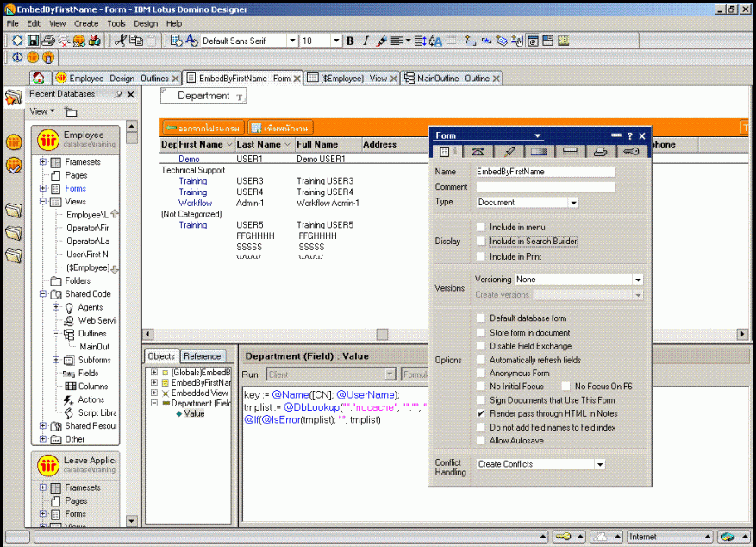
Task: Switch to Employee - Design - Outlines tab
Action: point(118,79)
